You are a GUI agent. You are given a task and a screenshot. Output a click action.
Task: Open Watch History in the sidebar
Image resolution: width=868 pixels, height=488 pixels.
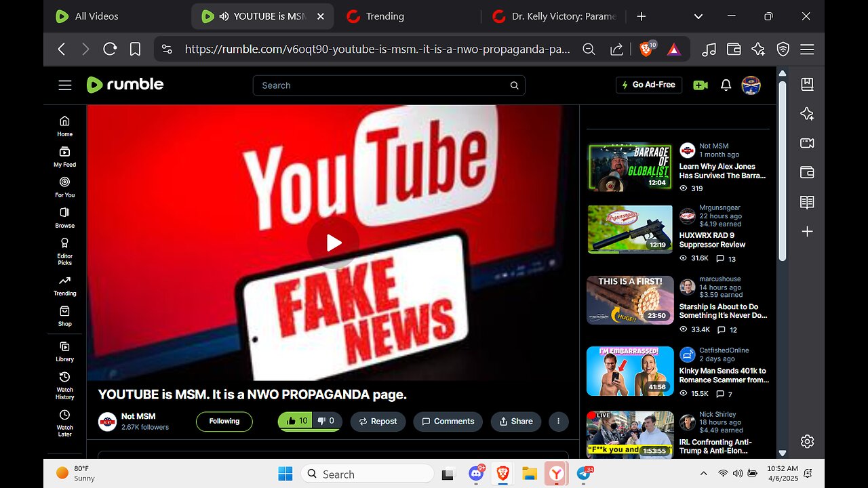(64, 385)
